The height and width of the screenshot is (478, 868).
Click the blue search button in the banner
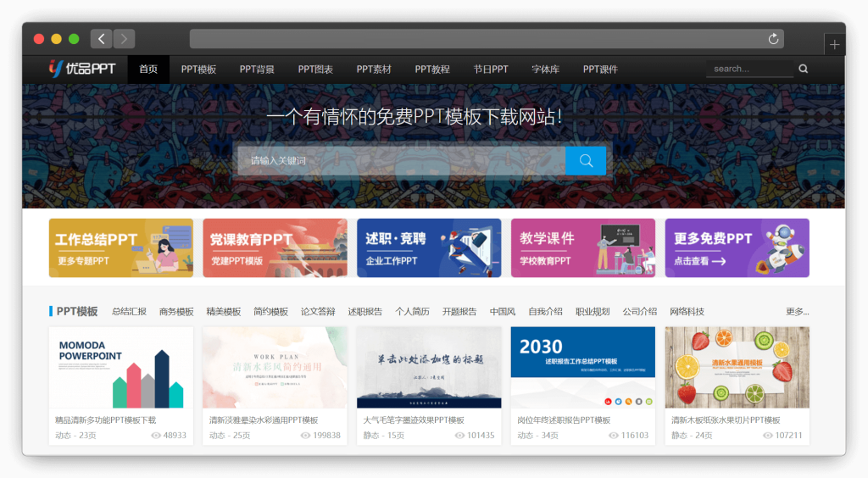click(586, 160)
